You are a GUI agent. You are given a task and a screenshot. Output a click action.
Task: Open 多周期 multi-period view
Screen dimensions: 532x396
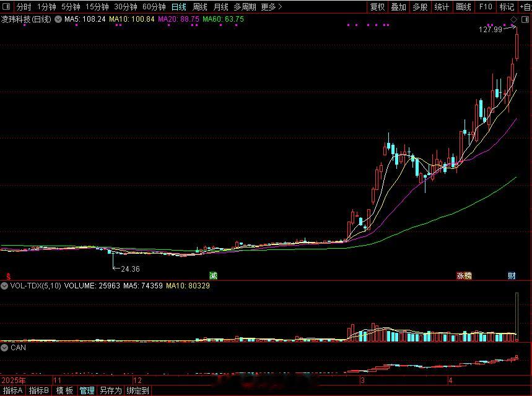[x=245, y=7]
